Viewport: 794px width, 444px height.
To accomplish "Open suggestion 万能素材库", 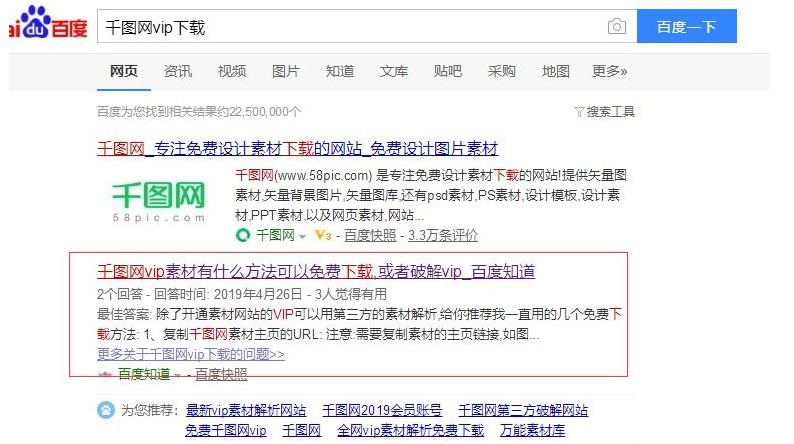I will 532,430.
